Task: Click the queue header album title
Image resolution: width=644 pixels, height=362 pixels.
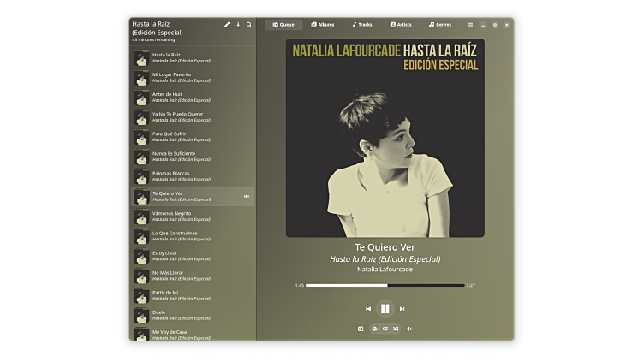Action: [158, 28]
